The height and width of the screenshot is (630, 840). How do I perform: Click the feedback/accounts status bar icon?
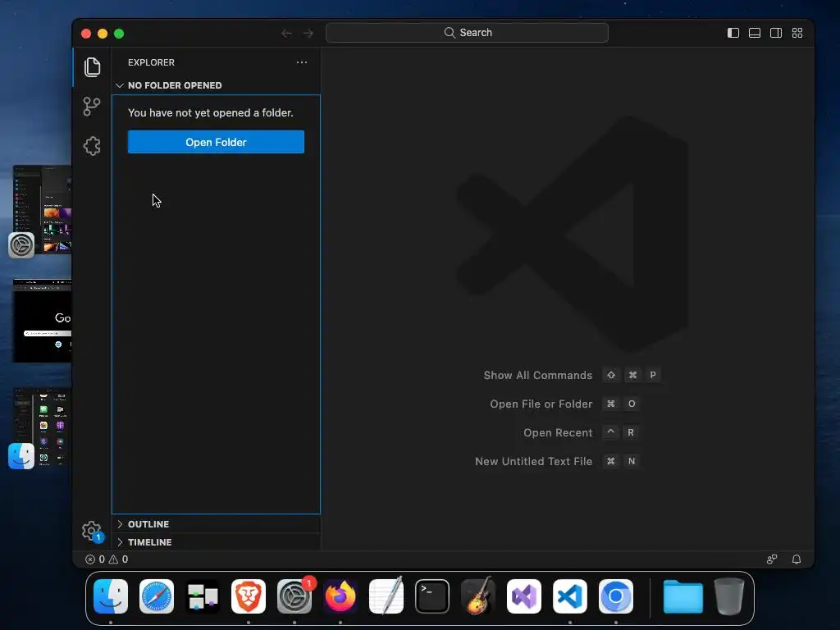(x=772, y=559)
